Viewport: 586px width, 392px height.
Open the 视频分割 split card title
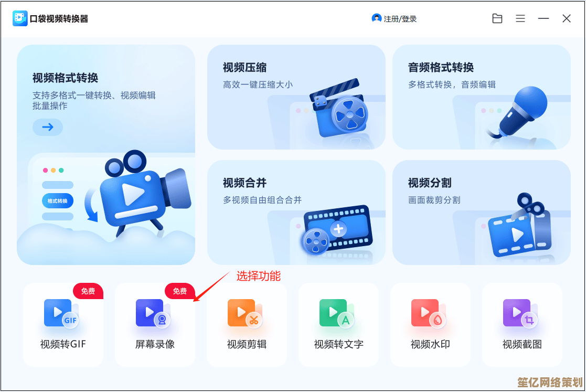(x=430, y=183)
